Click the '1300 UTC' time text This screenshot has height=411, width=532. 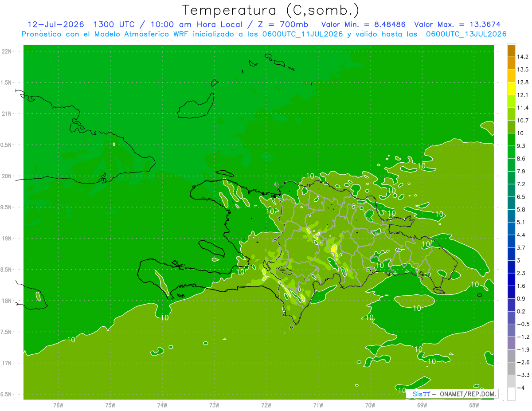(115, 24)
